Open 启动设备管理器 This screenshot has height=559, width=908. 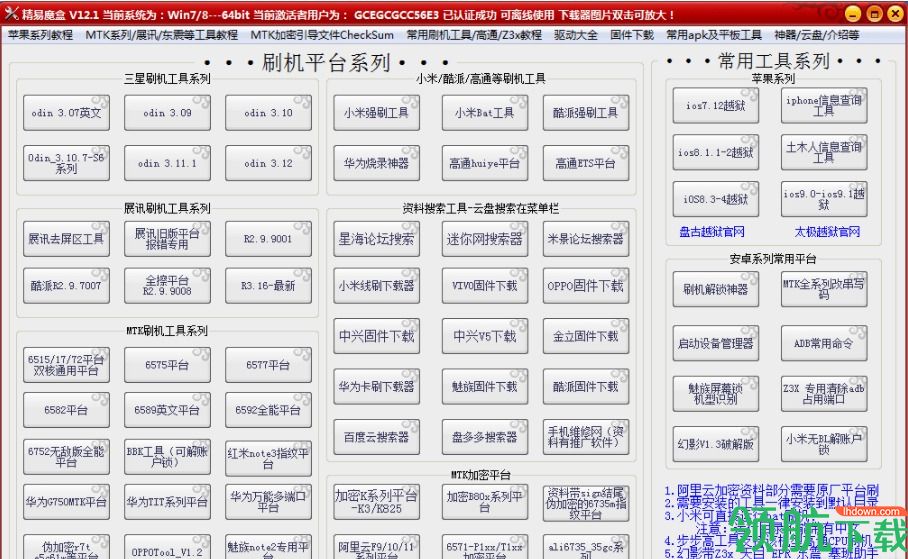tap(716, 344)
